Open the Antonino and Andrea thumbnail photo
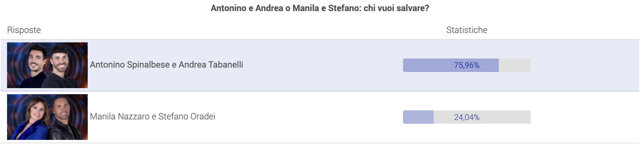Viewport: 644px width, 150px height. coord(47,65)
